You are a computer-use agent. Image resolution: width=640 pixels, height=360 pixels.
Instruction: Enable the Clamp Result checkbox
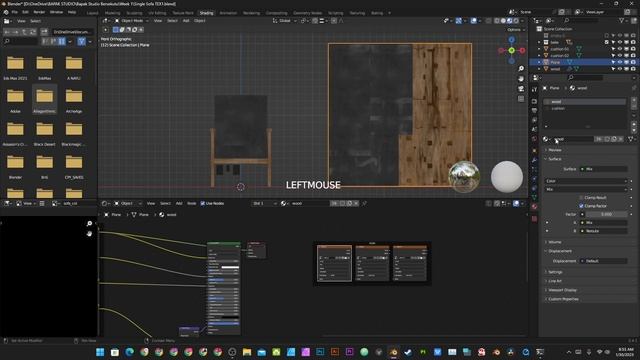point(581,198)
